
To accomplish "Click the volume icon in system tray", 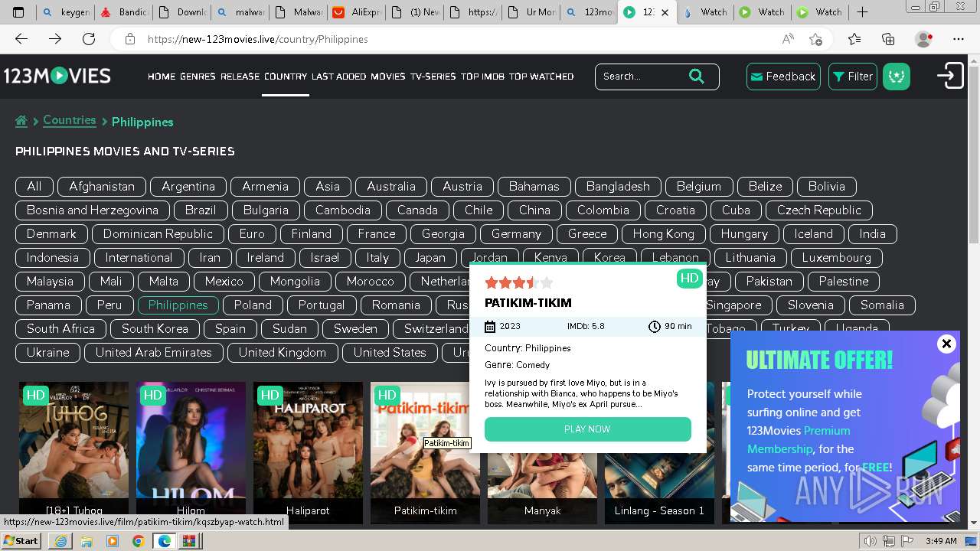I will pos(870,541).
